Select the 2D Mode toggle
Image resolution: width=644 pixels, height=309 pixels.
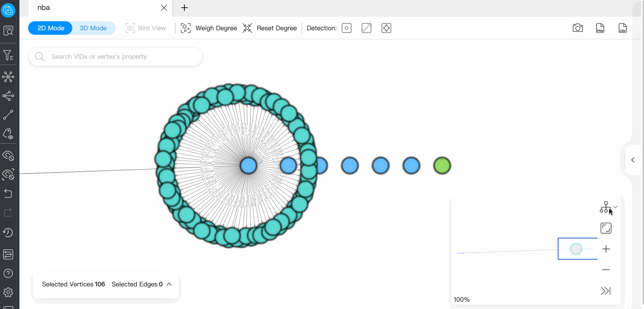[x=51, y=28]
